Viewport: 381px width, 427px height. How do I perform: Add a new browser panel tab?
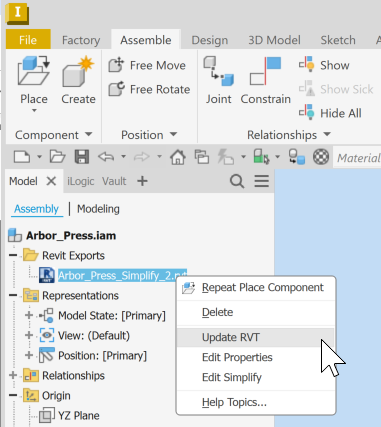coord(142,181)
